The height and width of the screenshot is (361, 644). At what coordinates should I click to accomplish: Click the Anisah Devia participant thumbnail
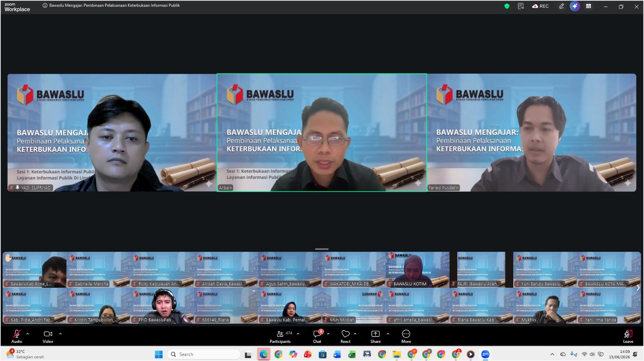[x=226, y=270]
